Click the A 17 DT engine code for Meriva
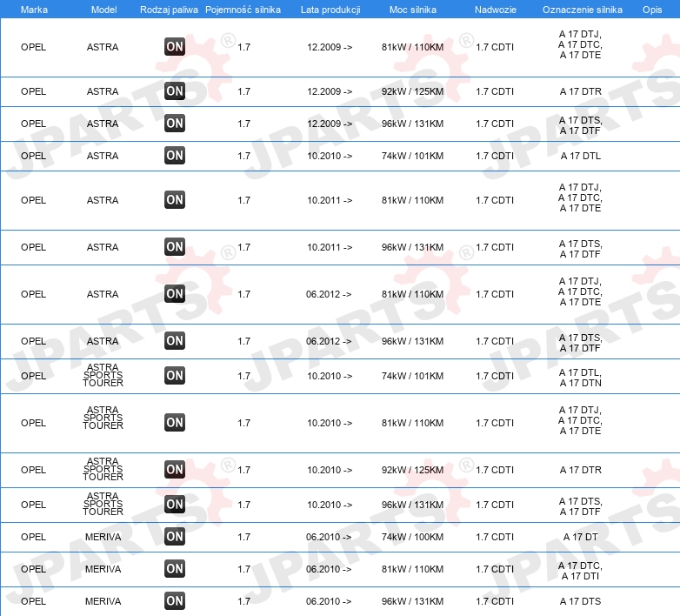 click(581, 537)
